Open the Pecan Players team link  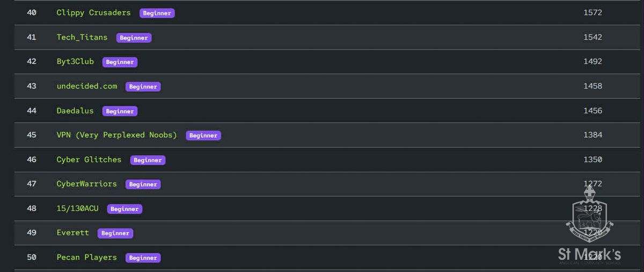(x=86, y=257)
